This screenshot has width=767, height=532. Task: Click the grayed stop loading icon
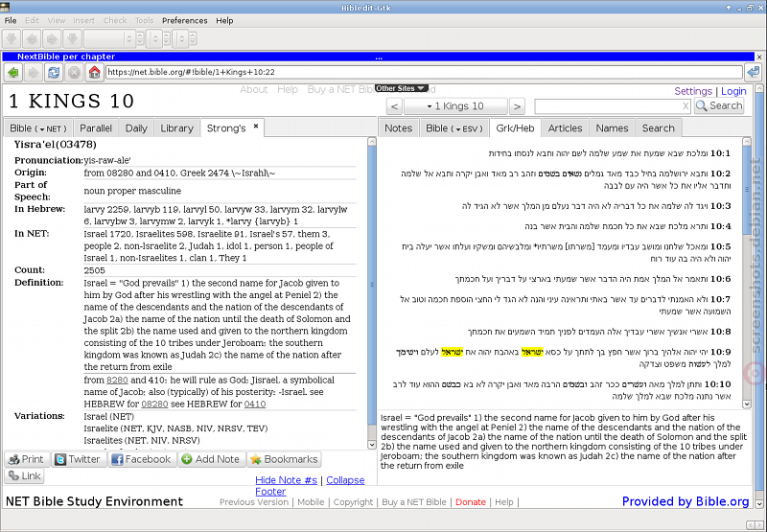[x=74, y=73]
